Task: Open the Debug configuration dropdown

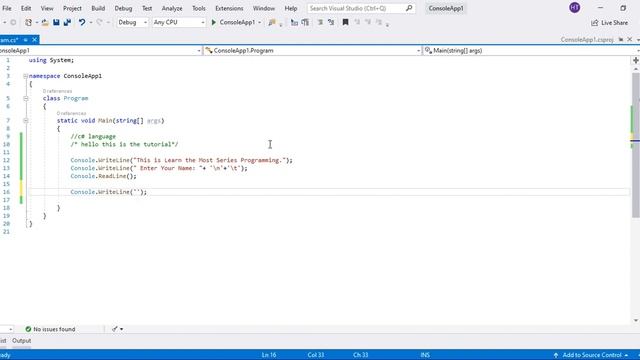Action: [x=132, y=22]
